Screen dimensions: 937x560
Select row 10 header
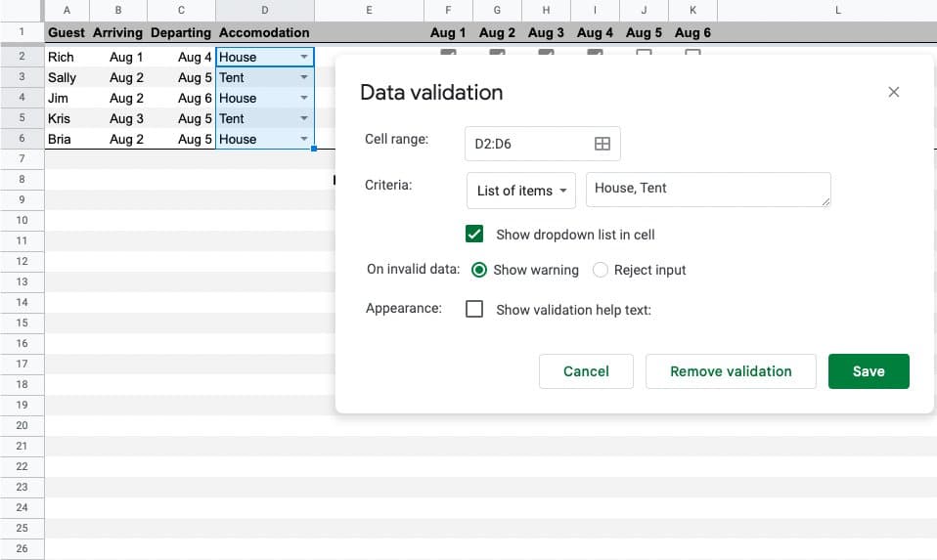point(22,220)
